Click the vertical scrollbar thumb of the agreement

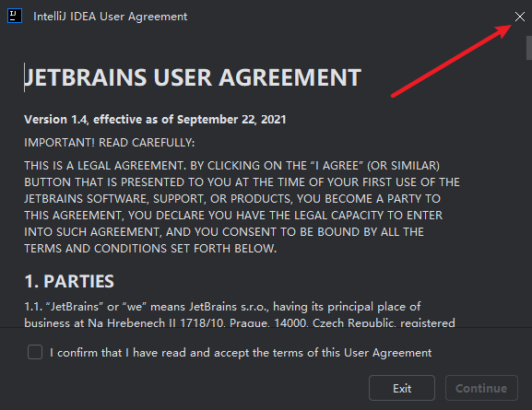529,48
